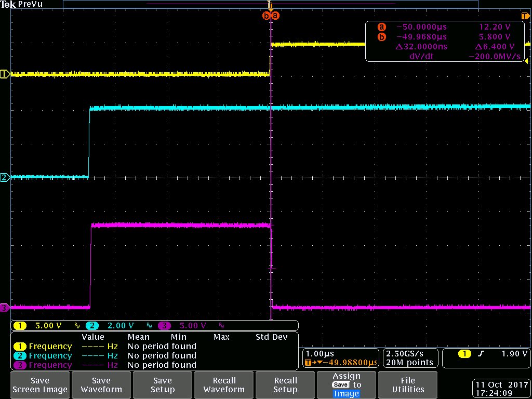Click the delta time 32.0000ns readout
The image size is (532, 399).
pos(421,46)
